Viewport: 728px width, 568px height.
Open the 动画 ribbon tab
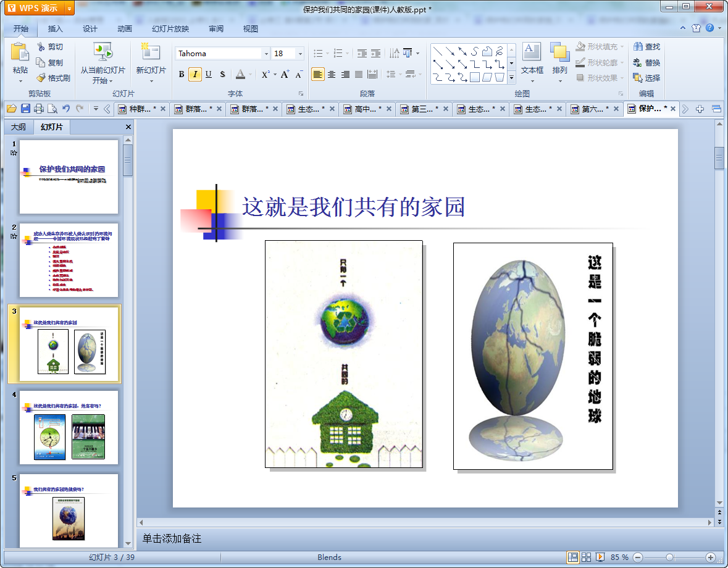(x=125, y=29)
